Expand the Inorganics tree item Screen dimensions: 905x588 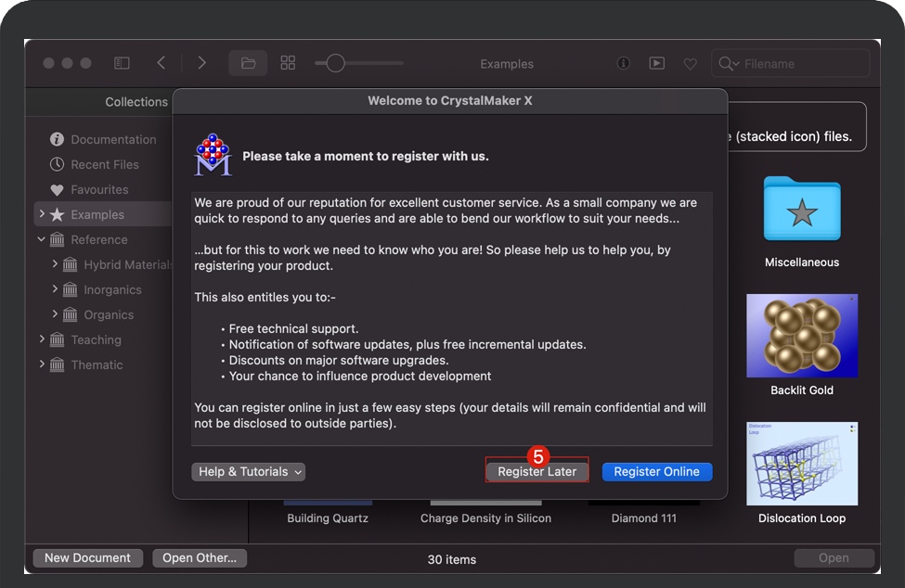pyautogui.click(x=57, y=289)
